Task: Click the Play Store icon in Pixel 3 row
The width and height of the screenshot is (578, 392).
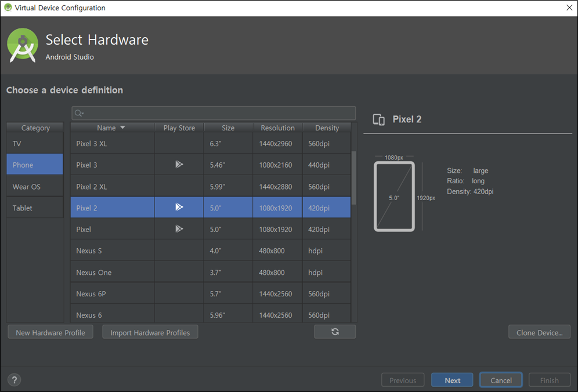Action: (x=179, y=164)
